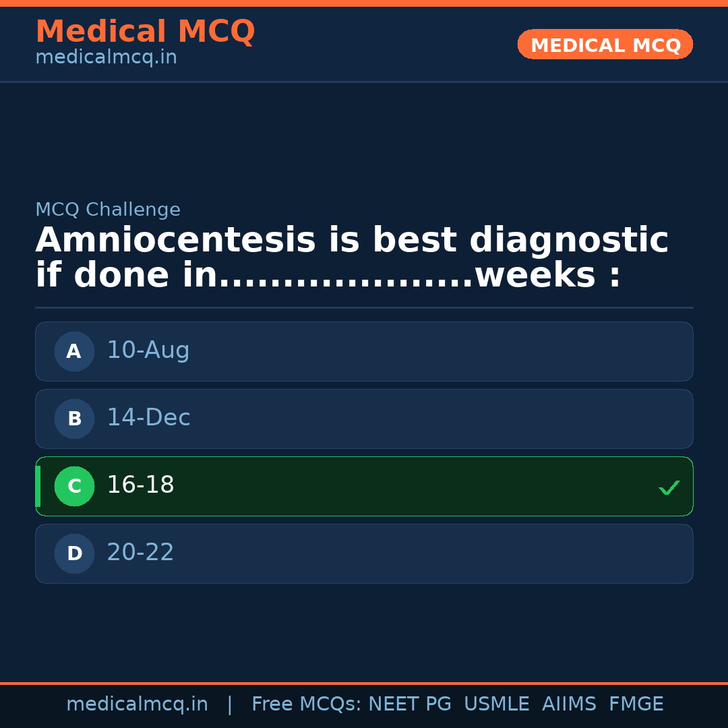Viewport: 728px width, 728px height.
Task: Click the green letter C circle badge
Action: [x=74, y=486]
